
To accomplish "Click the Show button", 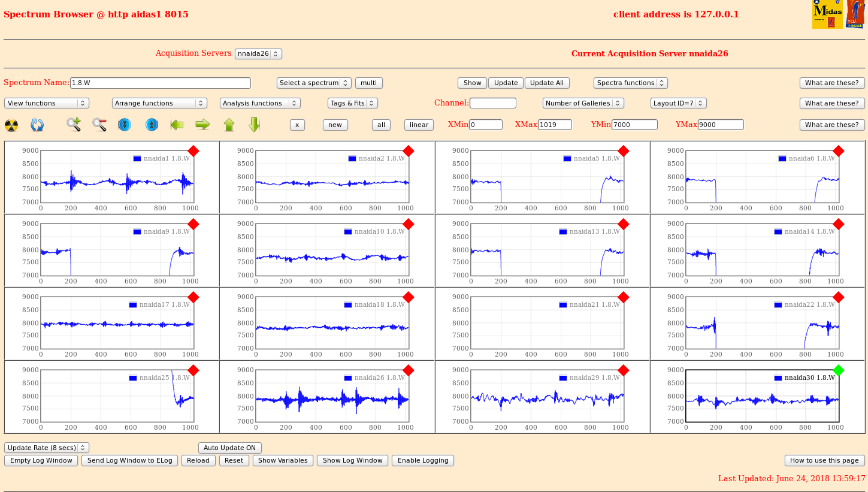I will tap(473, 83).
